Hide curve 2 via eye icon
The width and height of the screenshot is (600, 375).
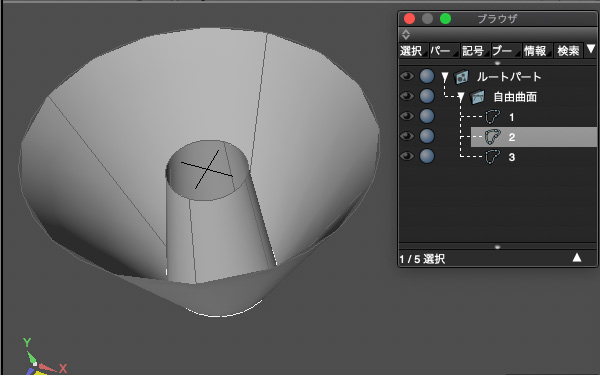(x=407, y=136)
